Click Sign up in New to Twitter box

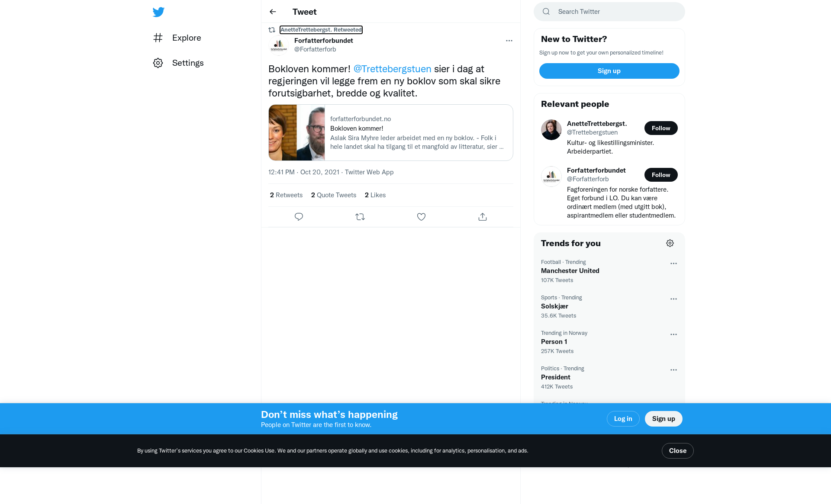point(609,71)
